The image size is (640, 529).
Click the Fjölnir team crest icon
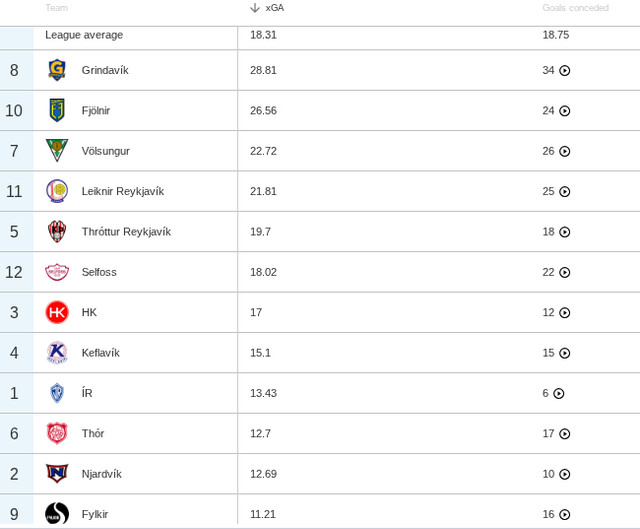coord(57,111)
